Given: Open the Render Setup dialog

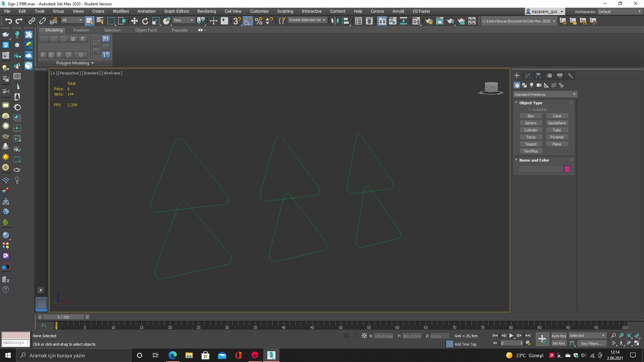Looking at the screenshot, I should click(429, 21).
